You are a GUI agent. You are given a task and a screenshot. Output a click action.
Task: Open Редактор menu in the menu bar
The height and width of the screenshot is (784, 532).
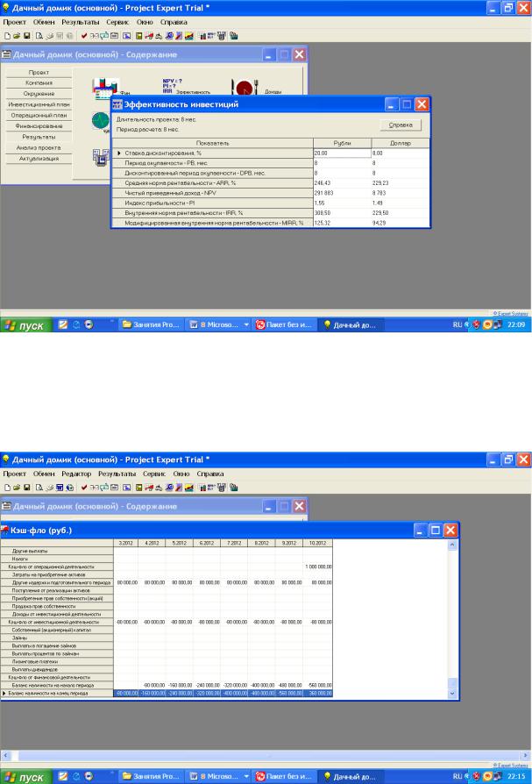pyautogui.click(x=76, y=474)
